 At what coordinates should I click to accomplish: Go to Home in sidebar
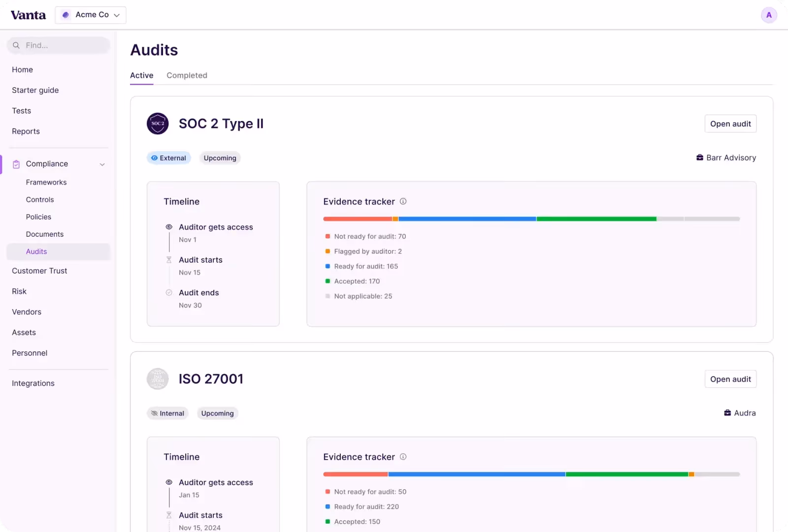[23, 70]
